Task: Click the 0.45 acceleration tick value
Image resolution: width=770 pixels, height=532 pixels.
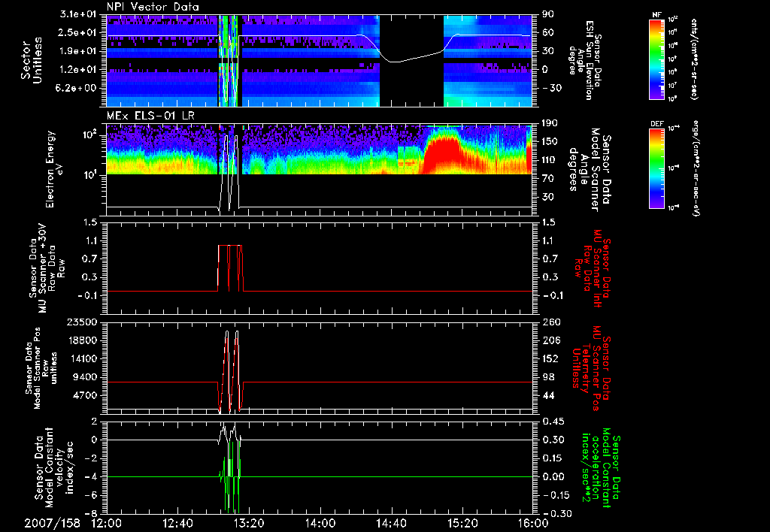Action: (553, 422)
